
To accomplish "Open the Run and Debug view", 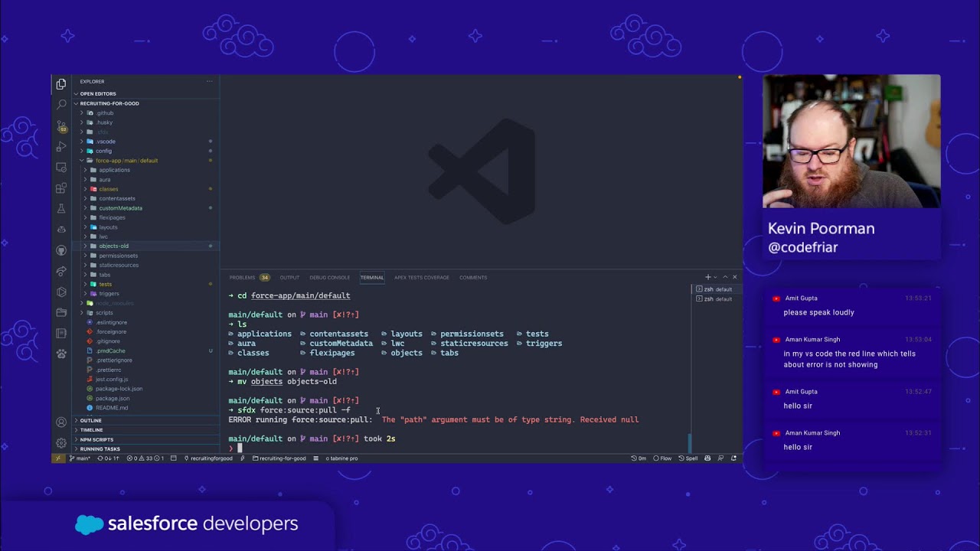I will (61, 146).
